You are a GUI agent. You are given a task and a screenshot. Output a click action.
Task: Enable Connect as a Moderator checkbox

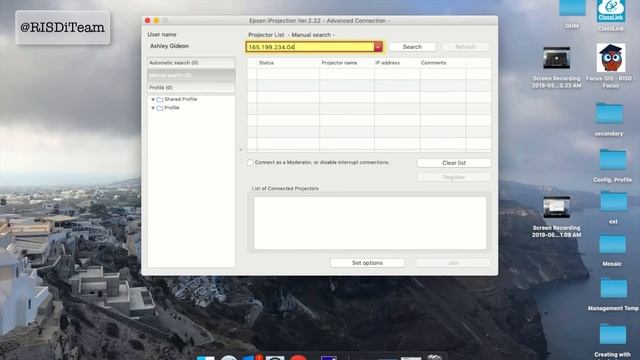point(250,162)
